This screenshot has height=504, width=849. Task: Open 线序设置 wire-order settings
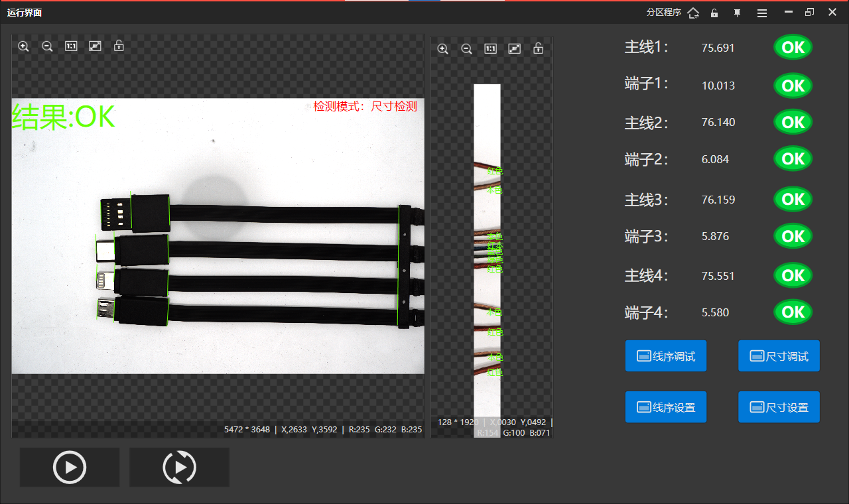click(x=666, y=407)
